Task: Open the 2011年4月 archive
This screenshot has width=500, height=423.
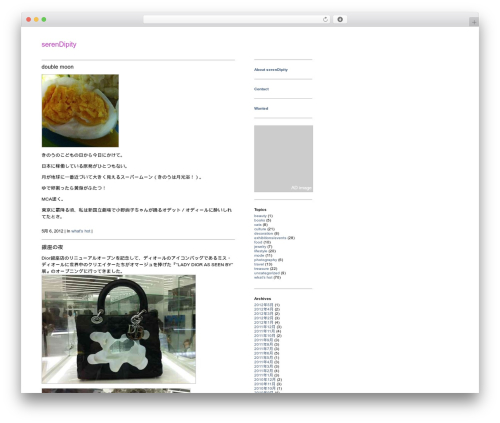Action: (263, 362)
